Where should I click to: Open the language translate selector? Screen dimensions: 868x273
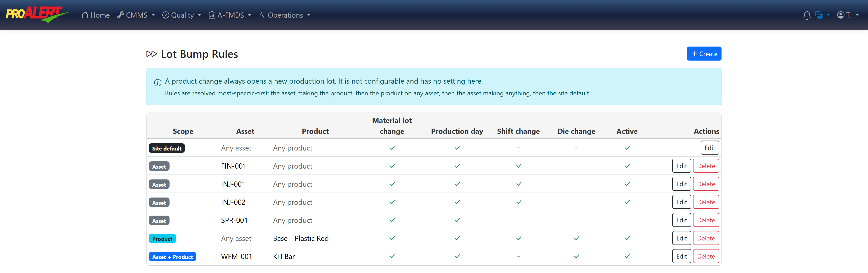pyautogui.click(x=822, y=15)
